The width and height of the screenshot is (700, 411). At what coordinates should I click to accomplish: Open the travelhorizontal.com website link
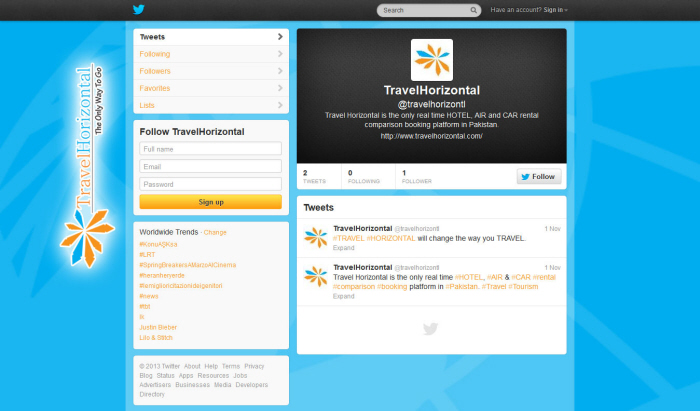(431, 136)
